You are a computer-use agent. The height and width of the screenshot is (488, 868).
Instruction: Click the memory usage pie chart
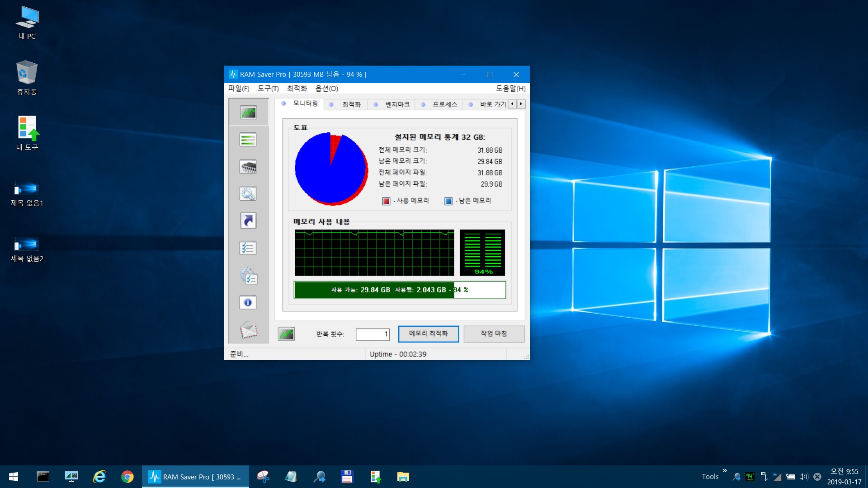tap(331, 169)
